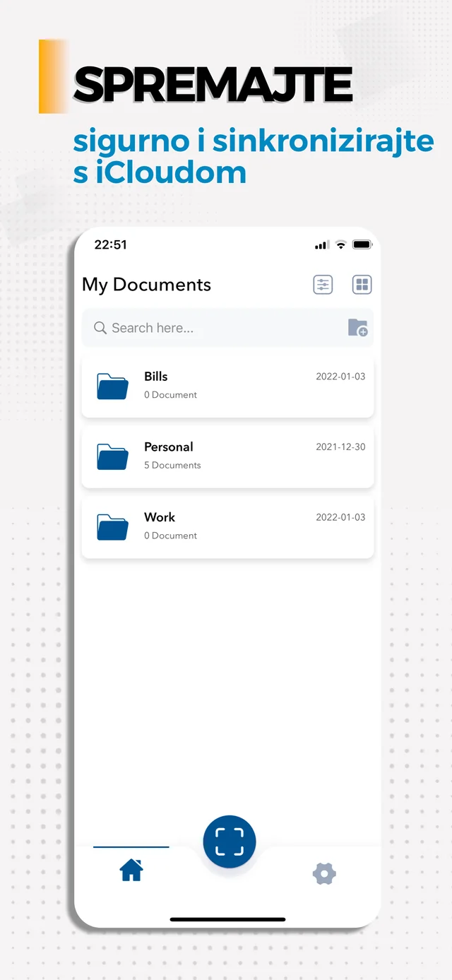452x980 pixels.
Task: Click the 2022-01-03 date on the Bills row
Action: 340,377
